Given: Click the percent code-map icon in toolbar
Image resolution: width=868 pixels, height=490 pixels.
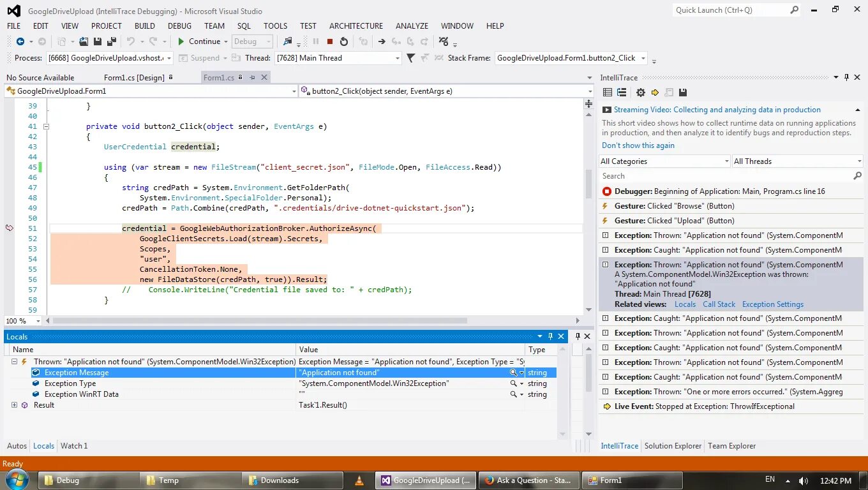Looking at the screenshot, I should coord(444,41).
